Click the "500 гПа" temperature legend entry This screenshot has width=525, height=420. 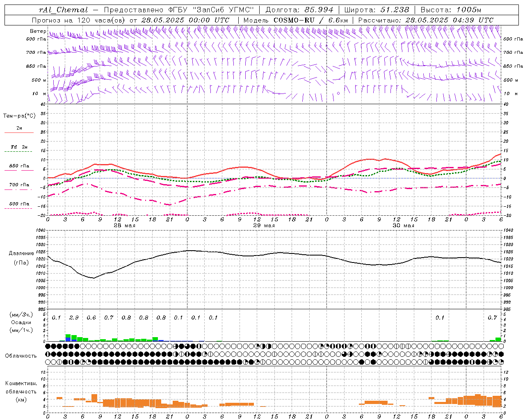click(x=19, y=205)
